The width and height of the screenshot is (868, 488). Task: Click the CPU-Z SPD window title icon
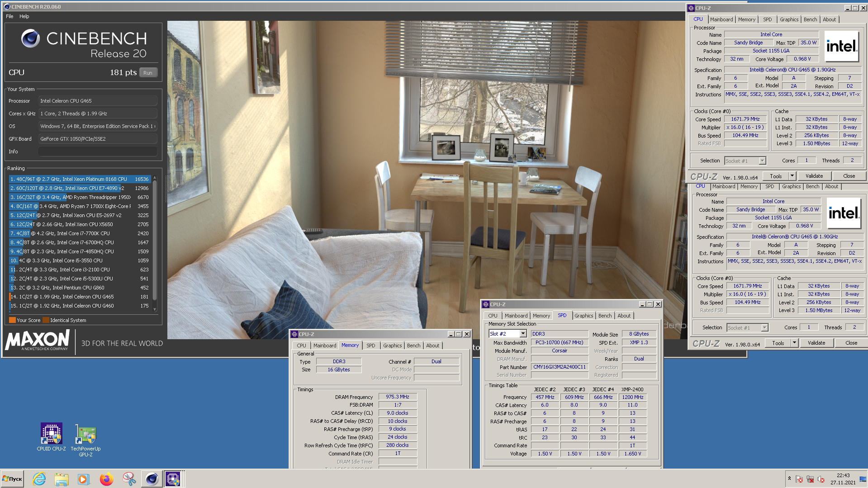485,304
